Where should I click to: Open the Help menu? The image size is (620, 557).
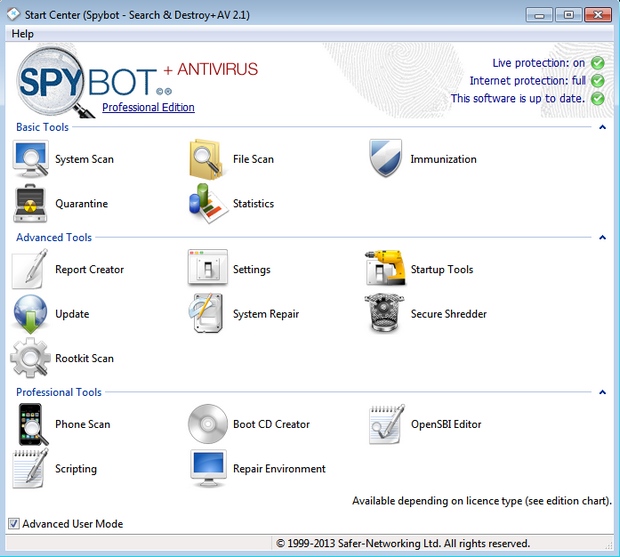pyautogui.click(x=22, y=34)
